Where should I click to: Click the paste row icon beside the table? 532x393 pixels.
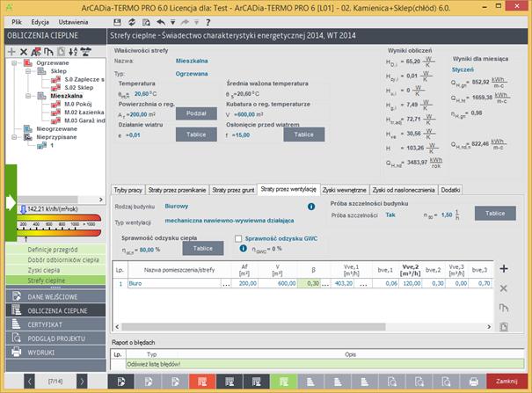(x=504, y=327)
